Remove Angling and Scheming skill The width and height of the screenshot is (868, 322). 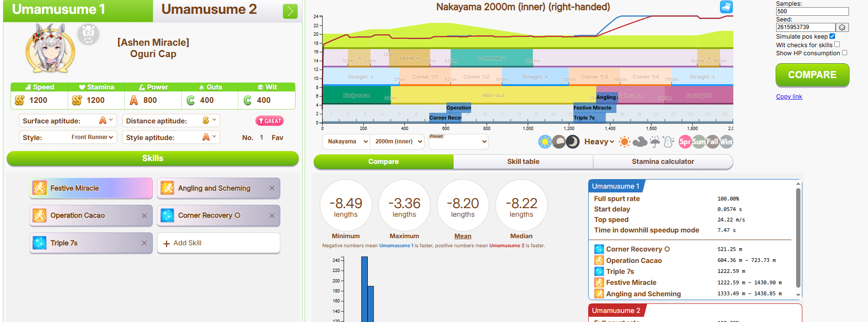[x=272, y=188]
